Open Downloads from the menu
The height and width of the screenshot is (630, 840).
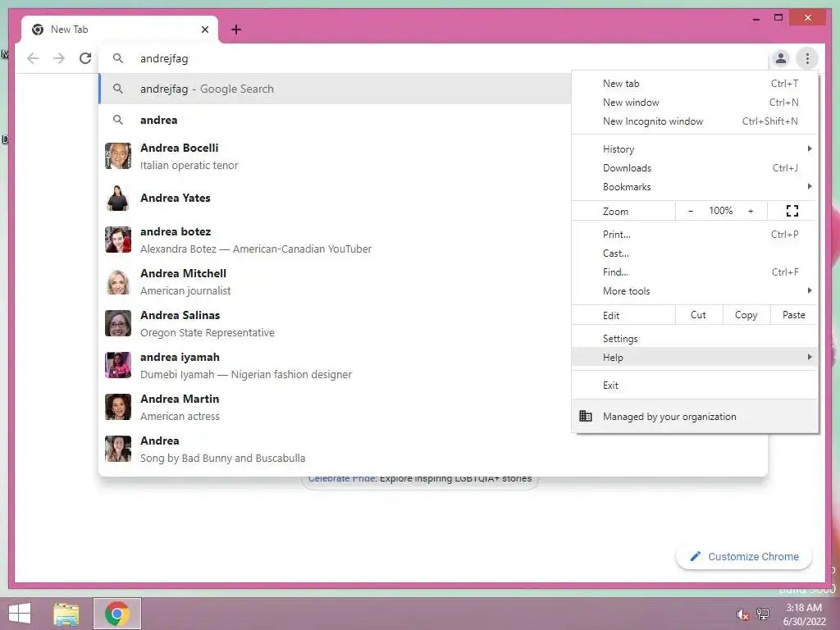tap(695, 167)
